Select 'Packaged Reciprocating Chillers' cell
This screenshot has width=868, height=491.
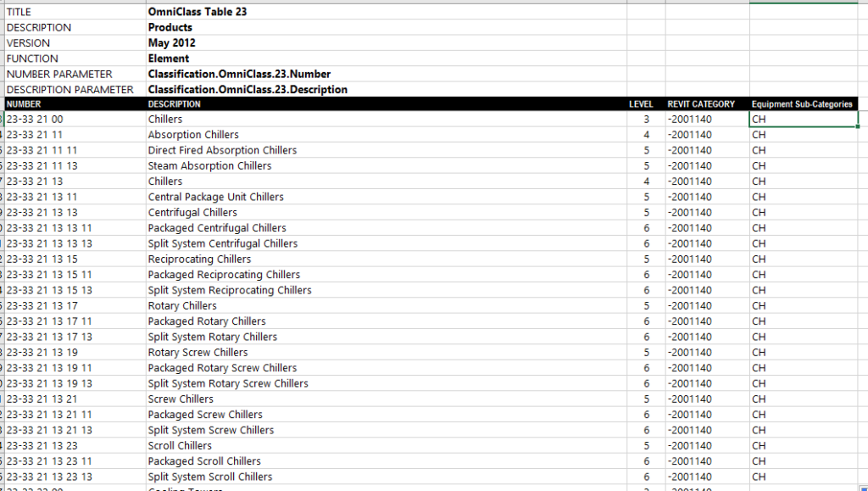(387, 274)
